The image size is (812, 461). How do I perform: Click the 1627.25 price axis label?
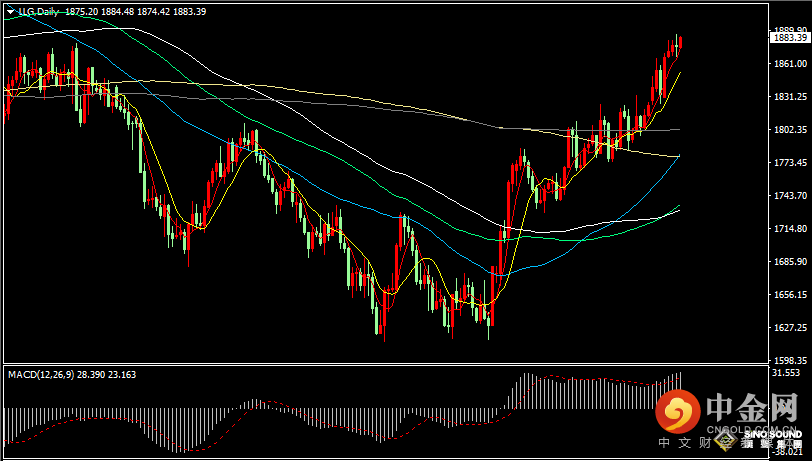click(788, 327)
